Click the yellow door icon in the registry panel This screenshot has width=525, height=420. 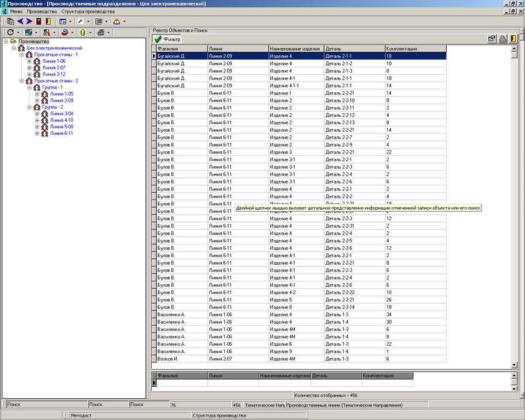(x=513, y=39)
